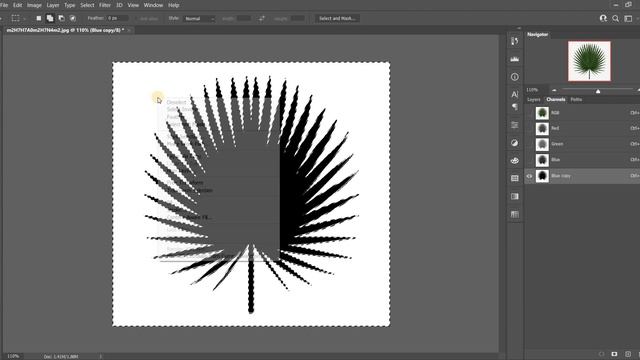Open the share/account icon beside search

603,18
